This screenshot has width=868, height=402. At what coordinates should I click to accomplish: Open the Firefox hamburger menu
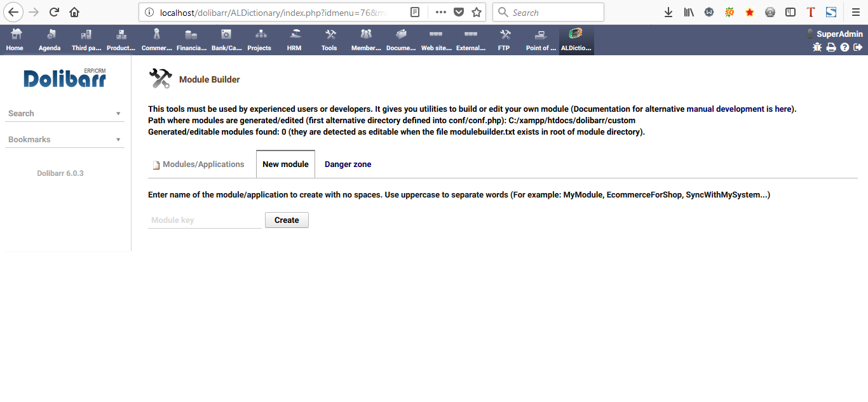856,12
